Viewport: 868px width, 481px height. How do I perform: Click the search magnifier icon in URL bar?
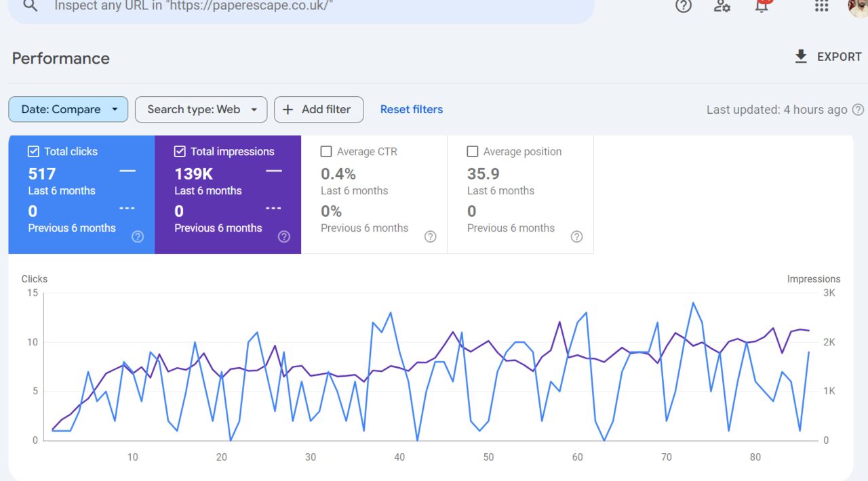point(30,5)
